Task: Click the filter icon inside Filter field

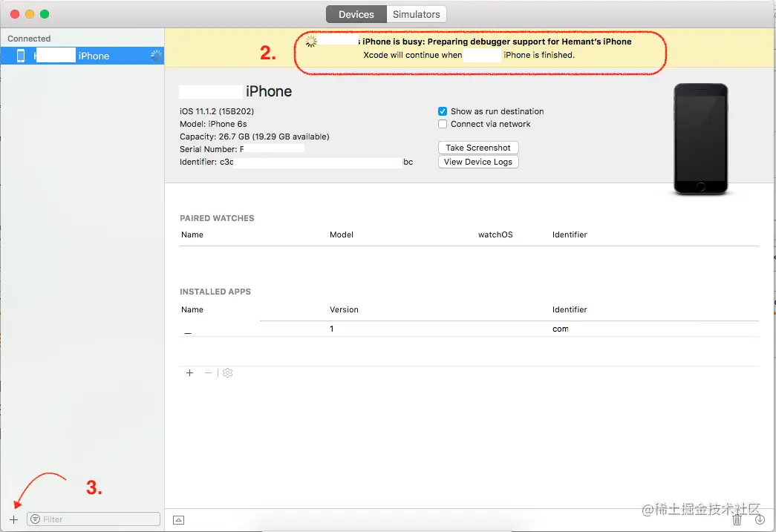Action: coord(35,519)
